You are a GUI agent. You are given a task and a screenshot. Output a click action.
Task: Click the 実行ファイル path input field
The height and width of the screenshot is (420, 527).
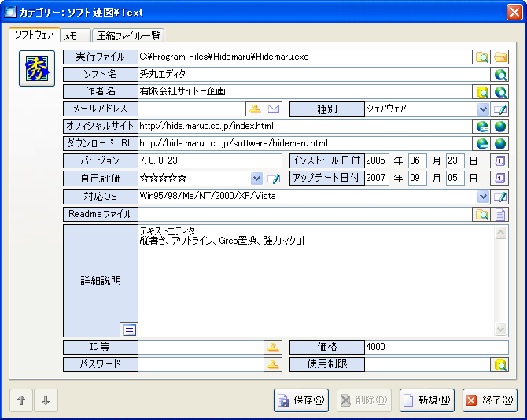[305, 57]
